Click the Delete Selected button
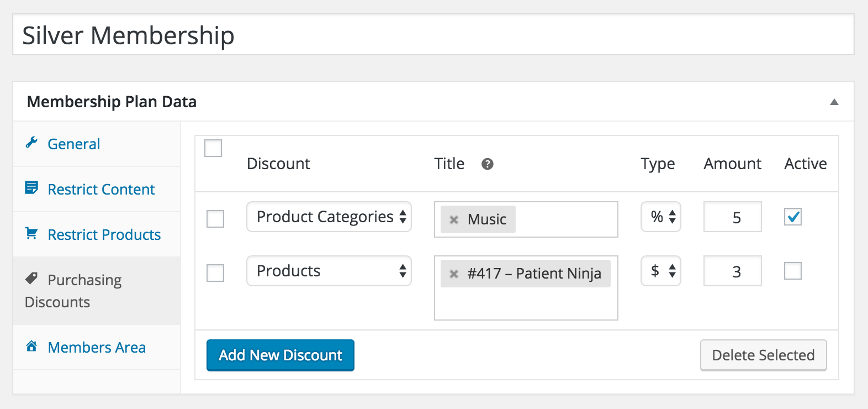Image resolution: width=868 pixels, height=409 pixels. [x=764, y=355]
